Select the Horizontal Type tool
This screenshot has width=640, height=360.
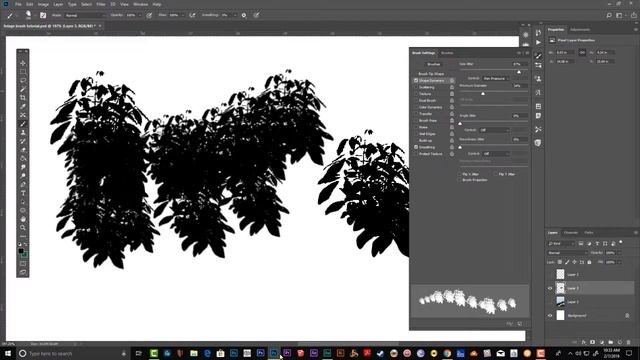click(x=23, y=193)
